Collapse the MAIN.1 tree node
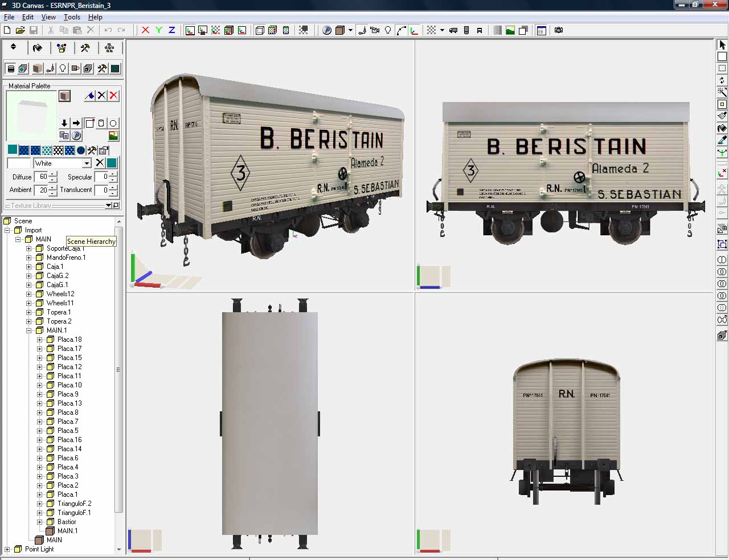The image size is (729, 560). (x=29, y=330)
